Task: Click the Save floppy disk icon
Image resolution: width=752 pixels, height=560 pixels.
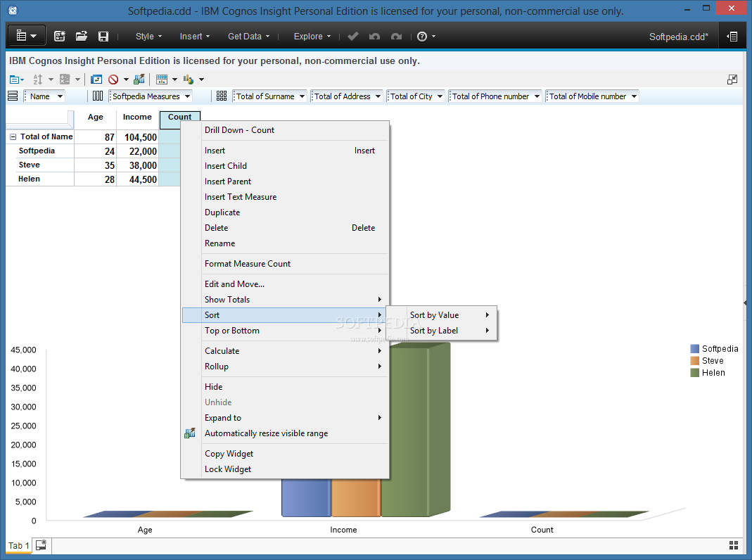Action: pyautogui.click(x=103, y=37)
